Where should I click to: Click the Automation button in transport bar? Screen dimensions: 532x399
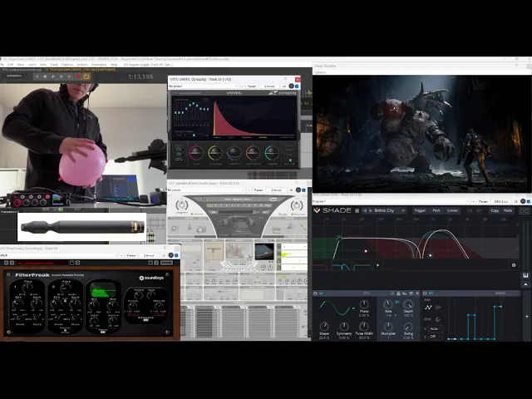coord(14,76)
